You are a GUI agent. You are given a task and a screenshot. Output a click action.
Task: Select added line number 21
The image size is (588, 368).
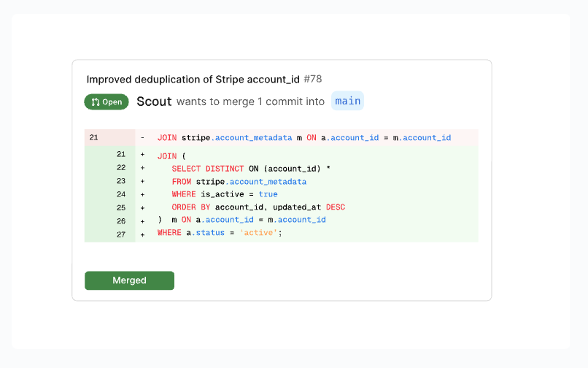pyautogui.click(x=121, y=154)
